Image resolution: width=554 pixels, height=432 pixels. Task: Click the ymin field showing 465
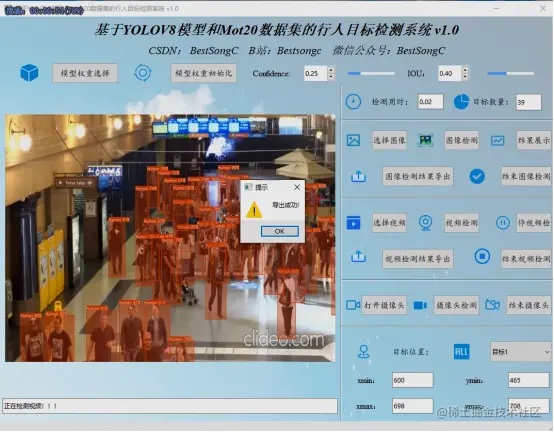pos(528,380)
